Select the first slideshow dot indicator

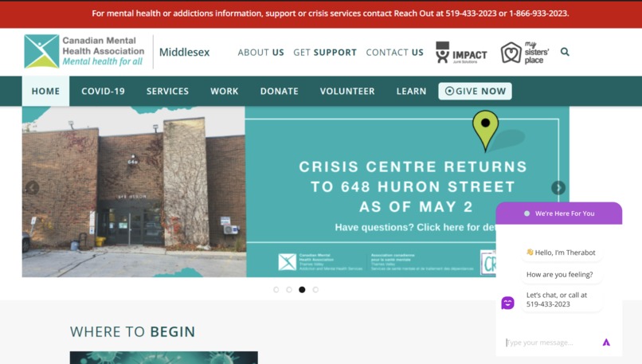(276, 289)
